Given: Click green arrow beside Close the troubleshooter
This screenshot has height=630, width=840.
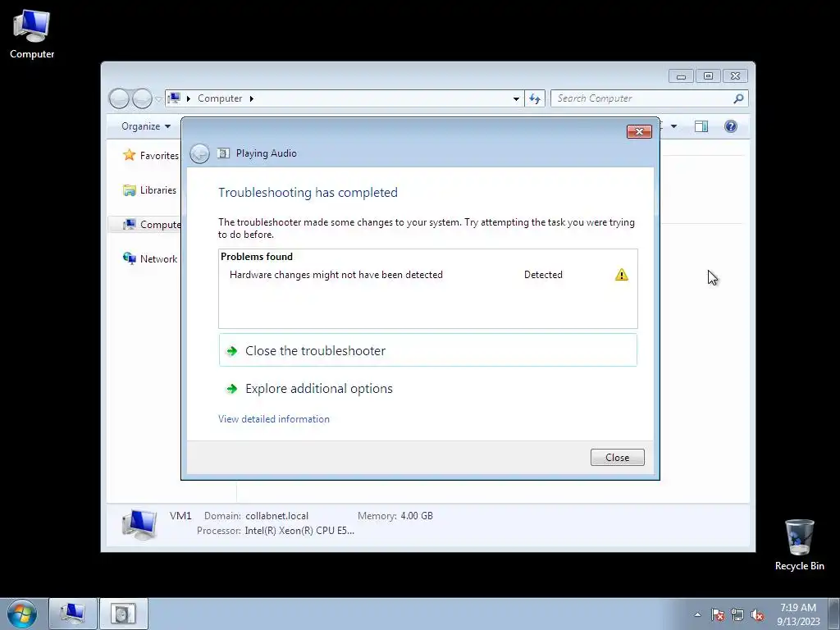Looking at the screenshot, I should click(231, 351).
